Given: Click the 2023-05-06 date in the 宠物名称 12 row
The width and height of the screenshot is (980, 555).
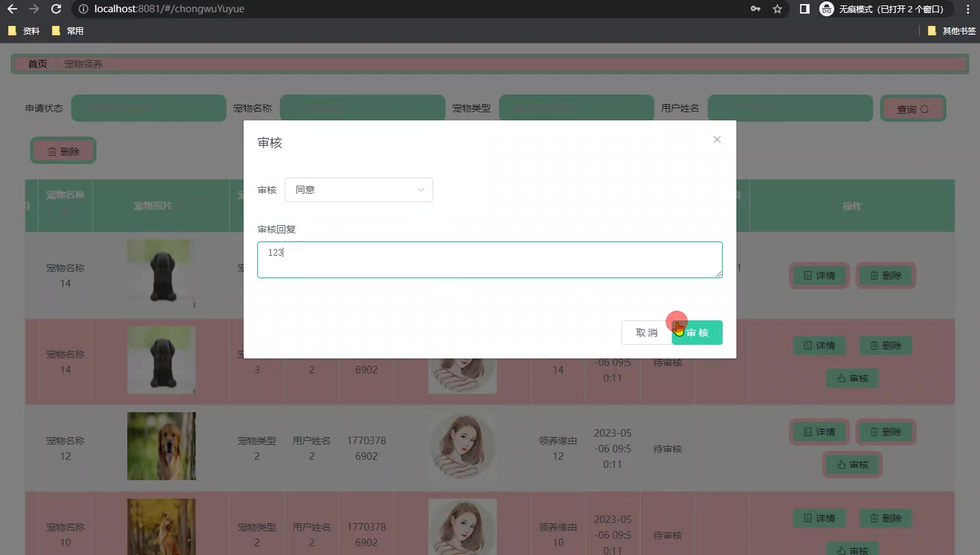Looking at the screenshot, I should click(612, 449).
